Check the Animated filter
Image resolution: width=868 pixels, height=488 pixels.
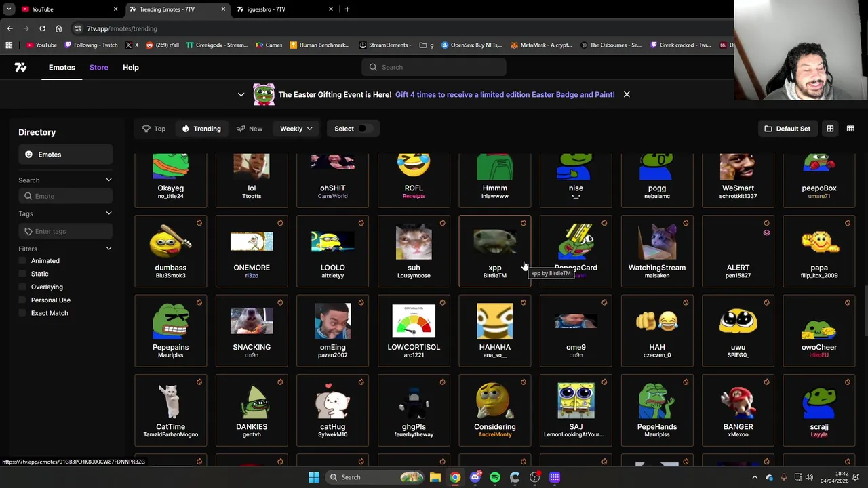click(22, 261)
